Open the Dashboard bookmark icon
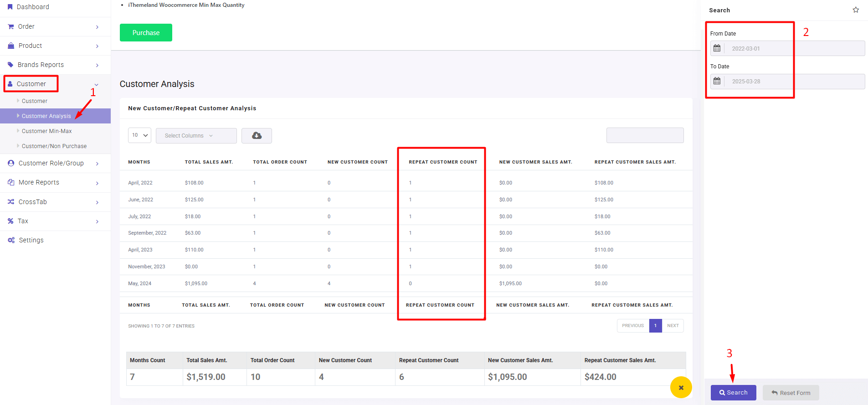 pos(10,7)
